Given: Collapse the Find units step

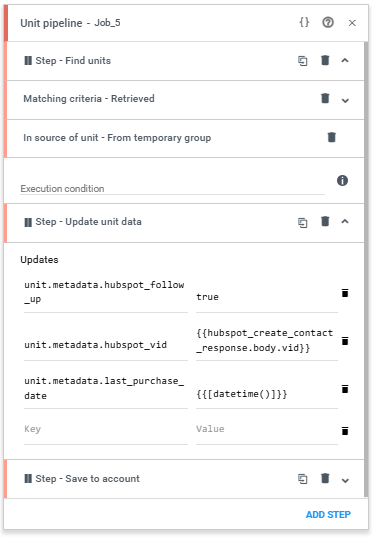Looking at the screenshot, I should tap(345, 61).
